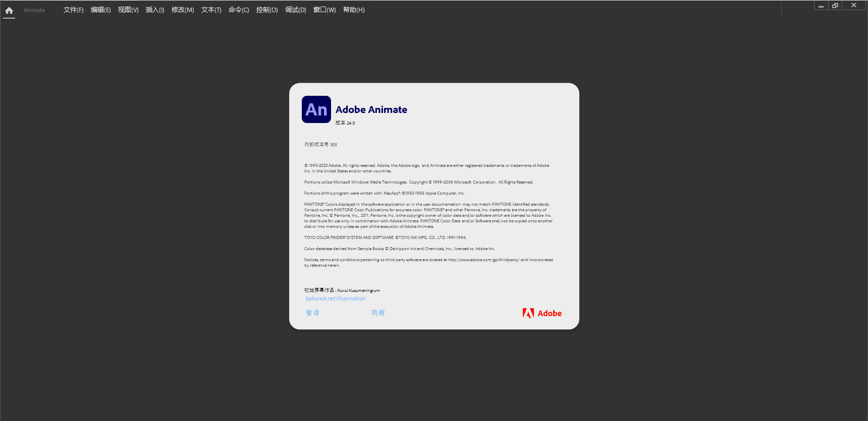Open the 文本(T) menu
This screenshot has width=868, height=421.
click(211, 10)
